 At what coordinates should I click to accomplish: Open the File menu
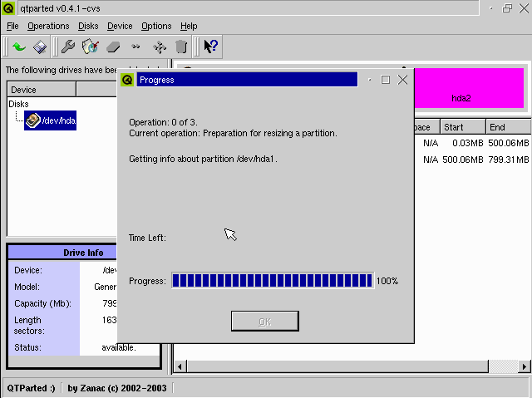12,26
